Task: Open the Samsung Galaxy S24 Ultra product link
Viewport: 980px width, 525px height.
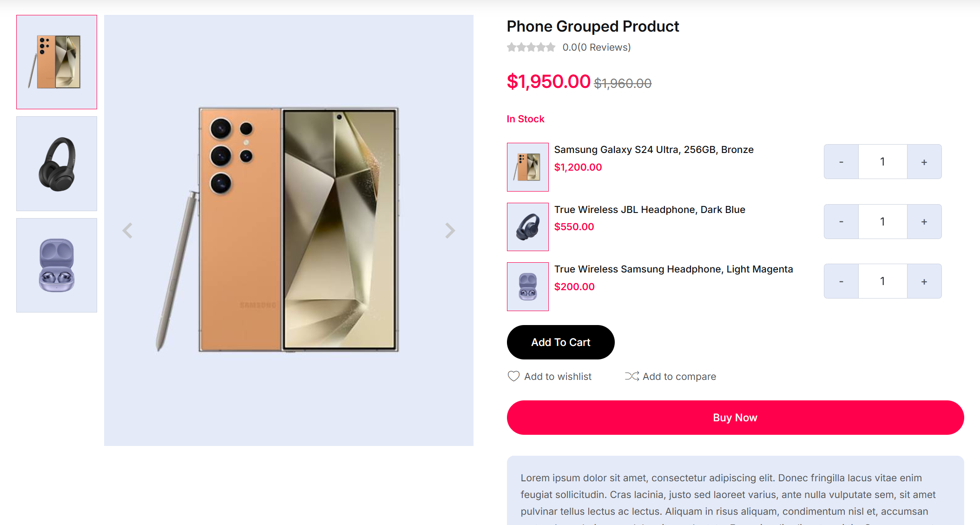Action: [x=653, y=150]
